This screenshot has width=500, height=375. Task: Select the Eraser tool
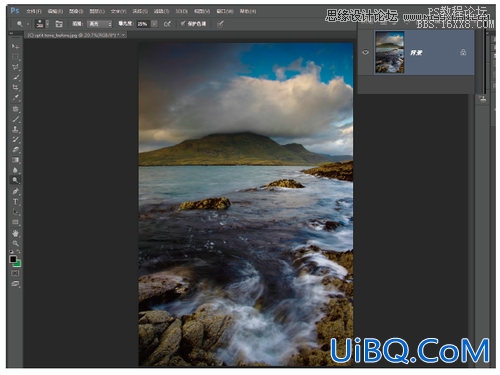click(x=15, y=150)
